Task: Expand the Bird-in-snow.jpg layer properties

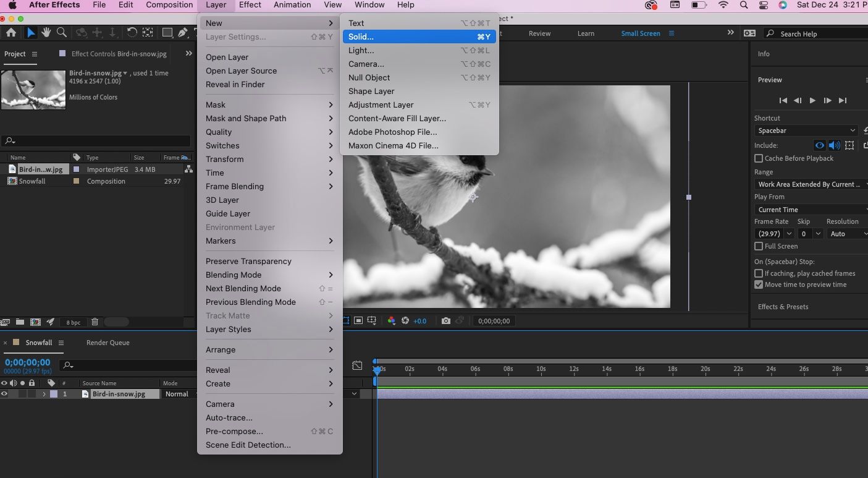Action: click(44, 394)
